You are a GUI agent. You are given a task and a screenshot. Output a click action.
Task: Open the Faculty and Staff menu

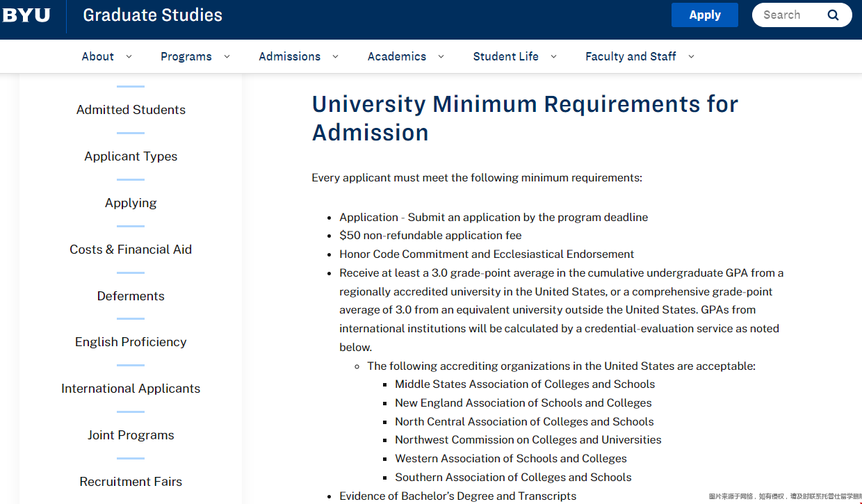631,57
